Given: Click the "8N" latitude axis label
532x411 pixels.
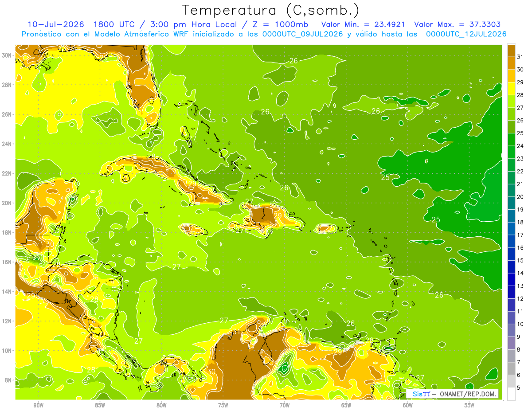Looking at the screenshot, I should point(9,380).
